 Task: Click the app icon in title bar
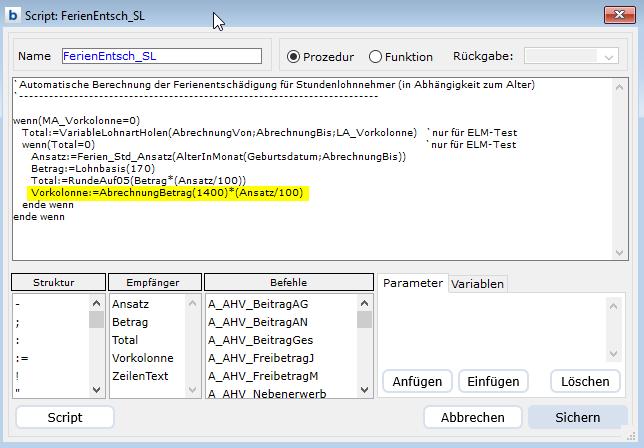13,15
